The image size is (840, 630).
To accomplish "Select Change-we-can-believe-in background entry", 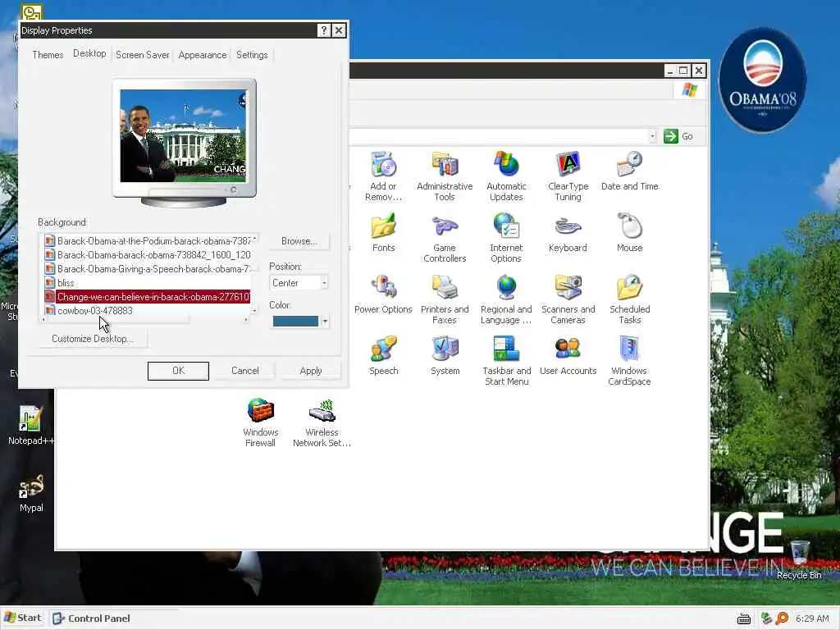I will [x=147, y=297].
